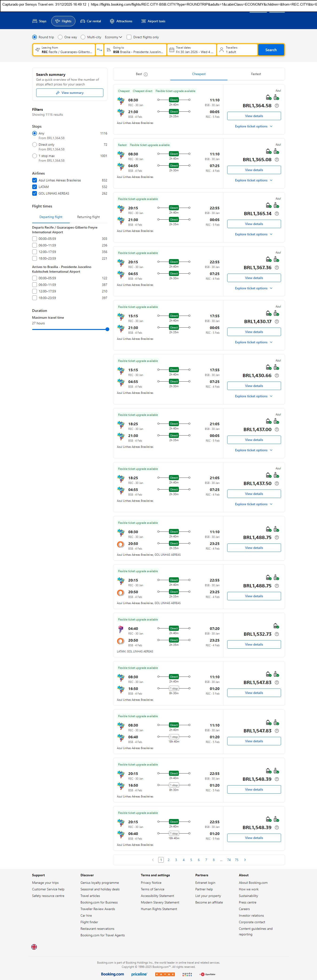Image resolution: width=317 pixels, height=980 pixels.
Task: Click the swap origin and destination icon
Action: pyautogui.click(x=99, y=50)
